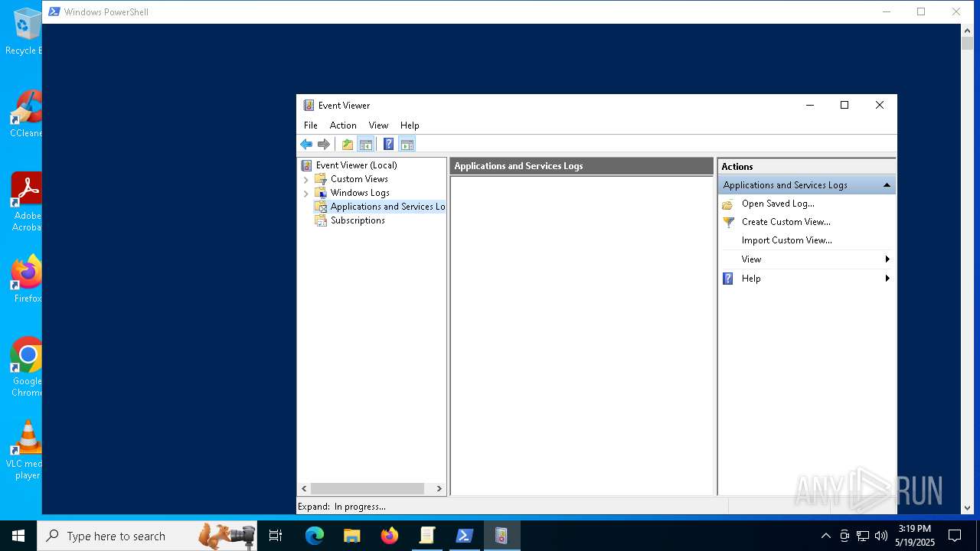Click the Event Viewer taskbar icon
Image resolution: width=980 pixels, height=551 pixels.
tap(501, 536)
